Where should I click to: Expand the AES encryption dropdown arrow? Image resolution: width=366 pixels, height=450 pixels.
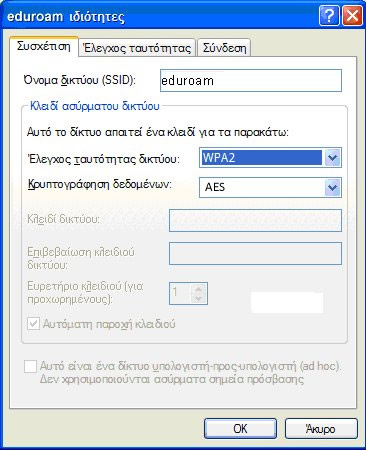[332, 187]
